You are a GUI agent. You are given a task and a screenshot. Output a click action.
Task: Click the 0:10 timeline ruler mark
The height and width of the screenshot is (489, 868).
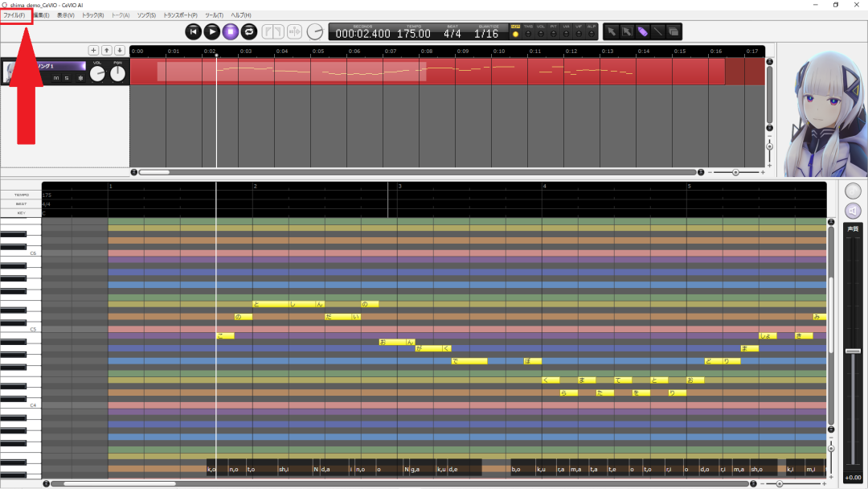(499, 51)
